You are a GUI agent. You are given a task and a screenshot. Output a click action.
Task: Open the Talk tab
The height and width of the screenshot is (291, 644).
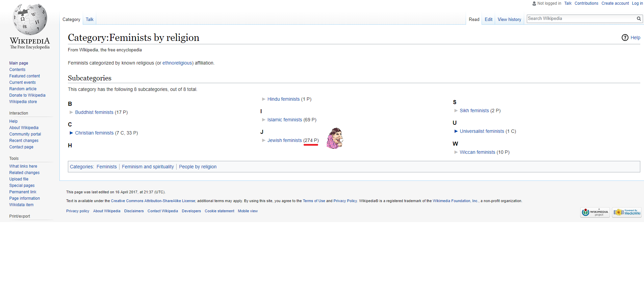89,19
